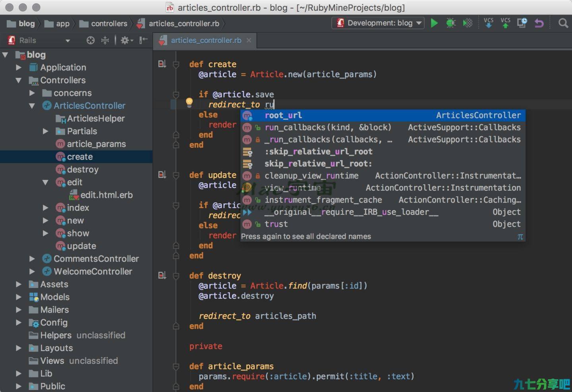This screenshot has width=572, height=392.
Task: Click gutter marker beside def create
Action: (x=162, y=64)
